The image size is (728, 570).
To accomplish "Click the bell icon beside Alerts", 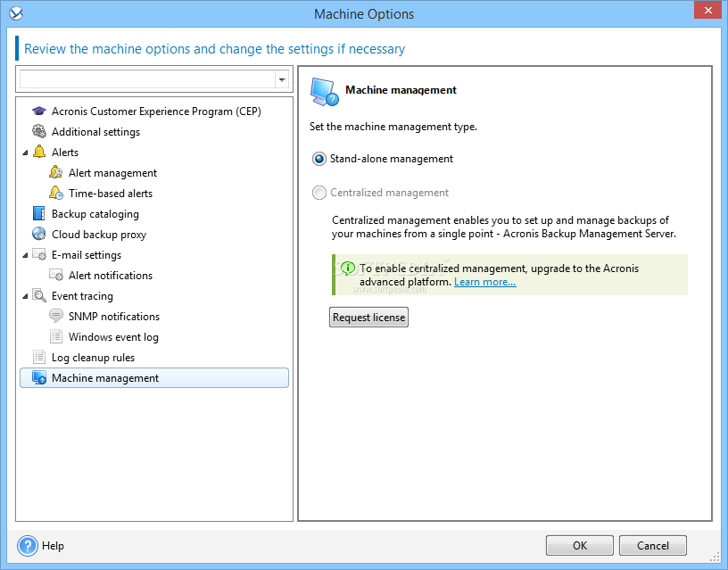I will (39, 152).
